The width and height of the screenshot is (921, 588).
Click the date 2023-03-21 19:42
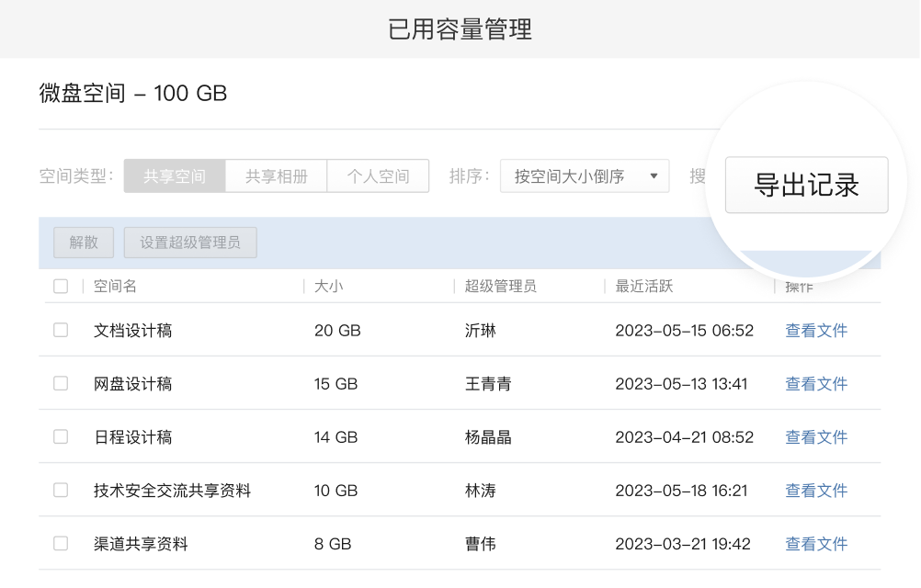coord(683,545)
